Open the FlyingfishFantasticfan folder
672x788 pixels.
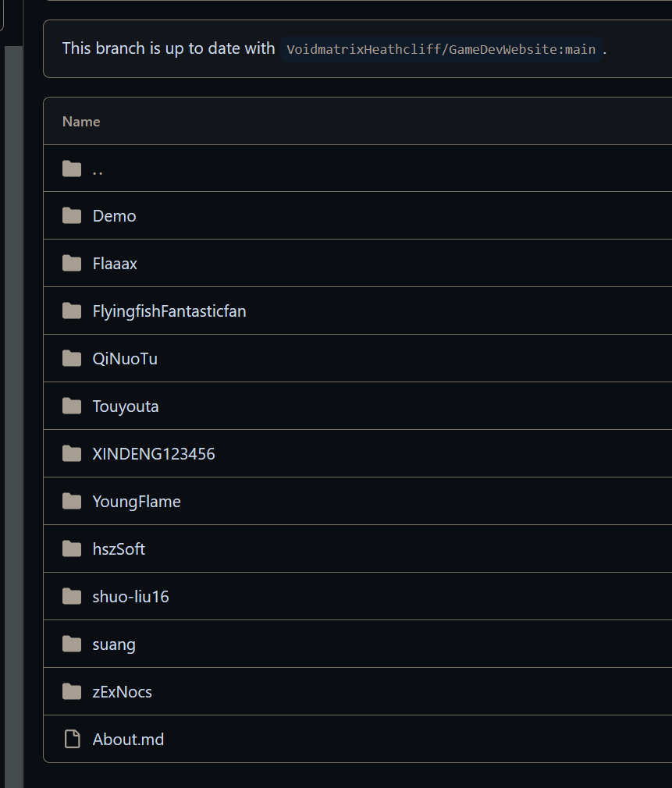pos(169,311)
